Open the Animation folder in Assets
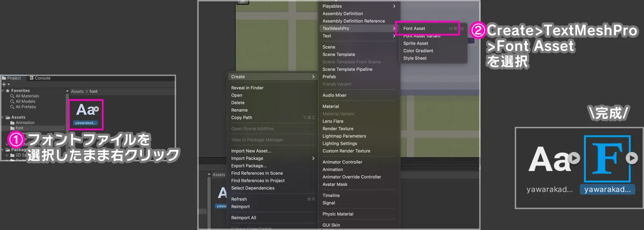 [x=26, y=123]
